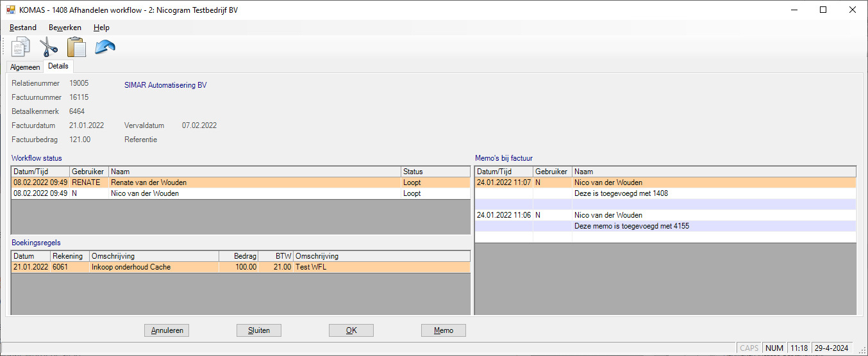868x356 pixels.
Task: Click the amount 100.00 cell
Action: pos(238,267)
